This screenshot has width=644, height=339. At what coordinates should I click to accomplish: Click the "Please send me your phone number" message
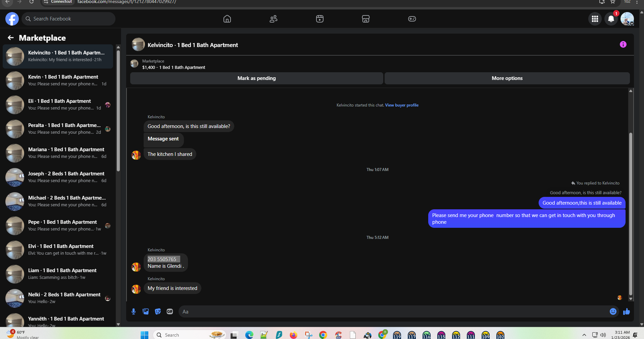(x=527, y=219)
